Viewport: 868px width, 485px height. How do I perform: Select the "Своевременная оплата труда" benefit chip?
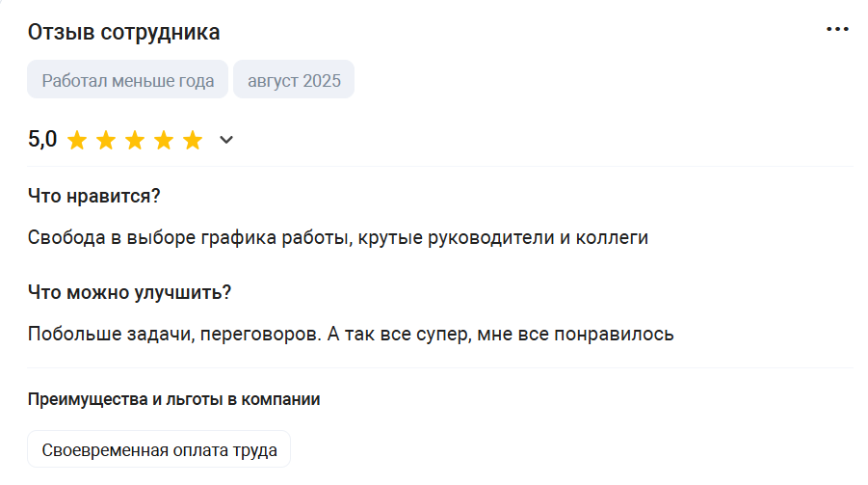coord(159,449)
